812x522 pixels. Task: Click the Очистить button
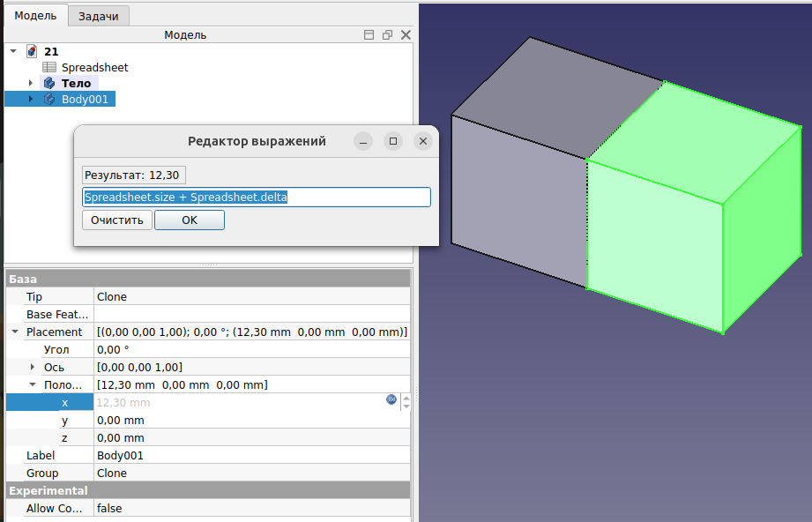[x=117, y=220]
